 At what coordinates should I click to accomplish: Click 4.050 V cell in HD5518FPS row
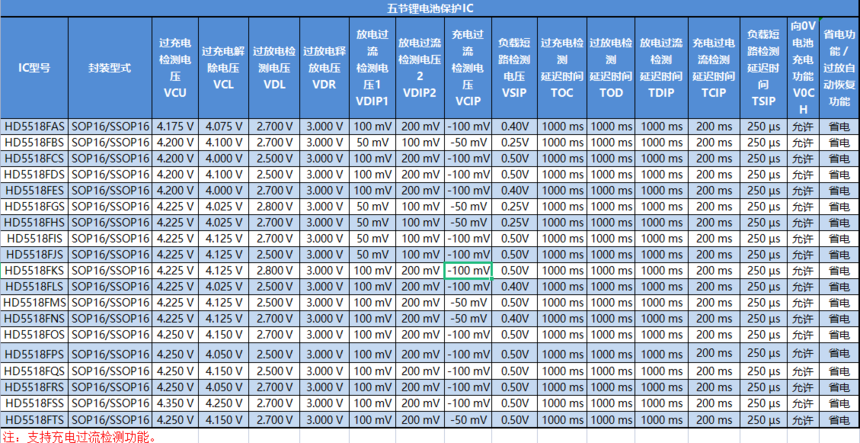(x=224, y=352)
